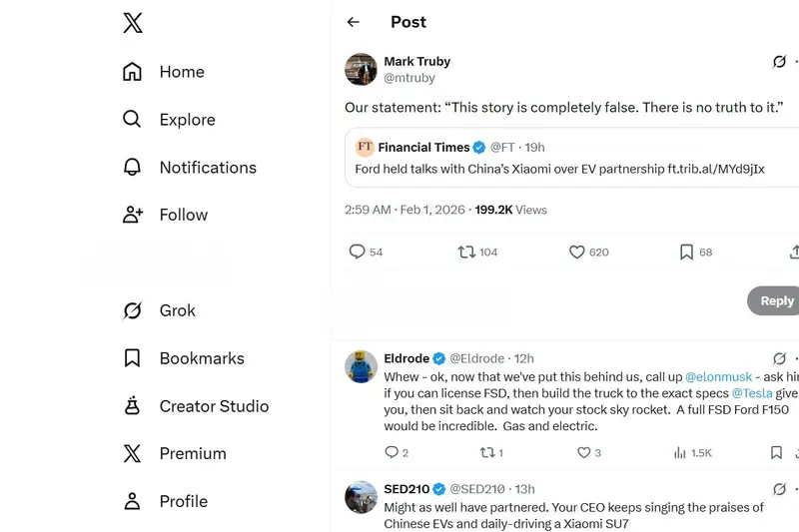Open Mark Truby's profile avatar
The height and width of the screenshot is (532, 799).
point(361,70)
